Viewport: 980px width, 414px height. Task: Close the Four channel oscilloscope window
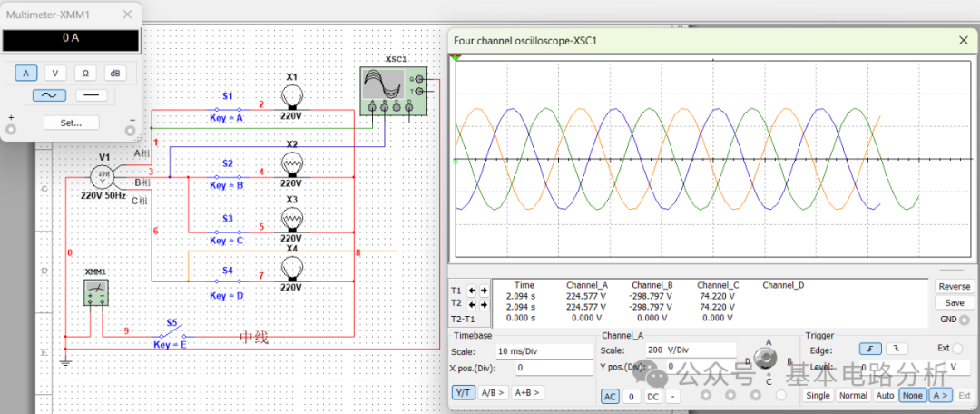coord(963,40)
